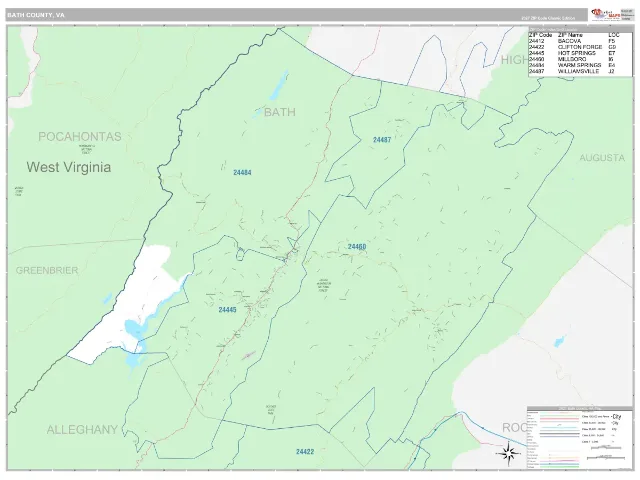This screenshot has height=480, width=640.
Task: Click the 'West Virginia' state label
Action: click(x=69, y=167)
